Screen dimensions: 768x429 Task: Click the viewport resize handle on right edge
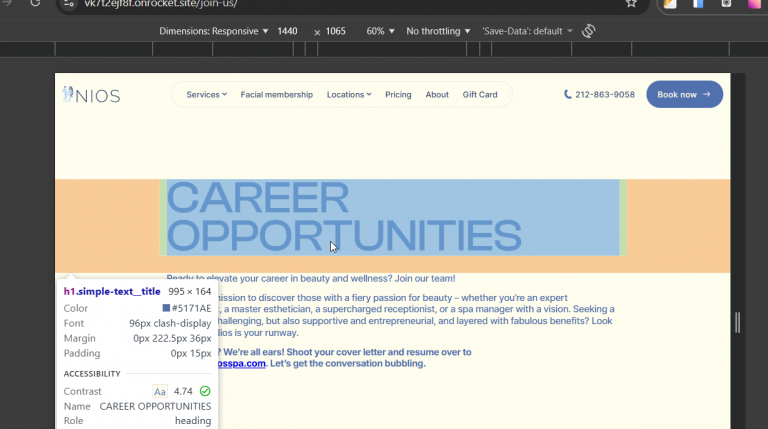(x=738, y=323)
